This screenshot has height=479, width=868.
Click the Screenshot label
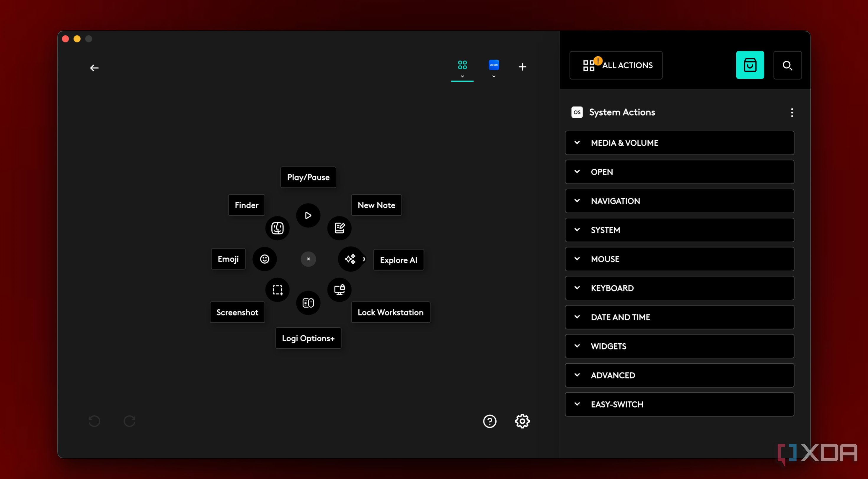pos(237,312)
